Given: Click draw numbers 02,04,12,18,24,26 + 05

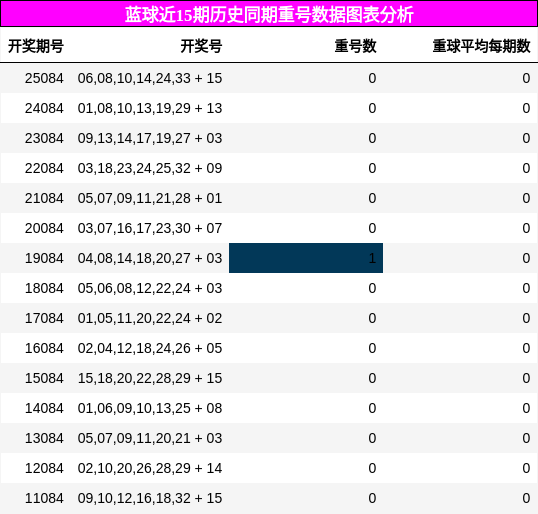Looking at the screenshot, I should click(x=150, y=348).
